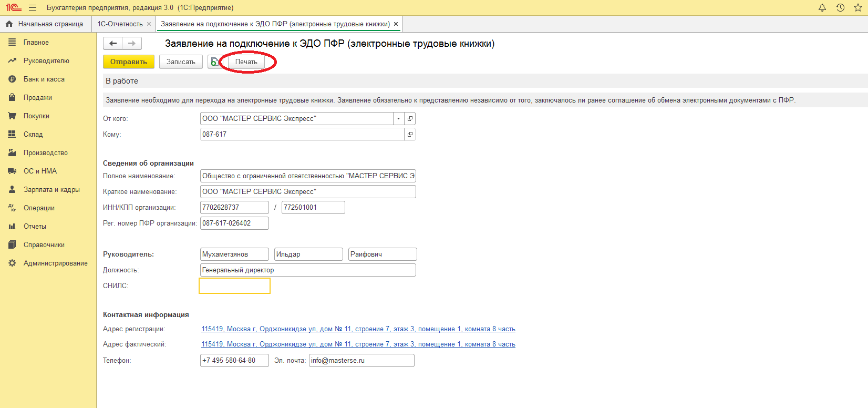868x408 pixels.
Task: Click the Отчеты bar chart icon
Action: point(12,226)
